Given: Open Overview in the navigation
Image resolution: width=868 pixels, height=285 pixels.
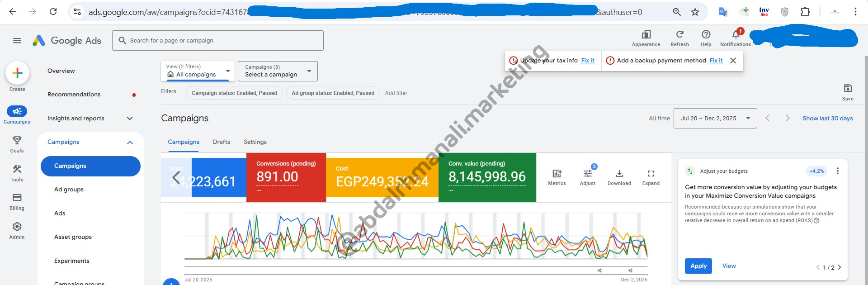Looking at the screenshot, I should click(61, 71).
